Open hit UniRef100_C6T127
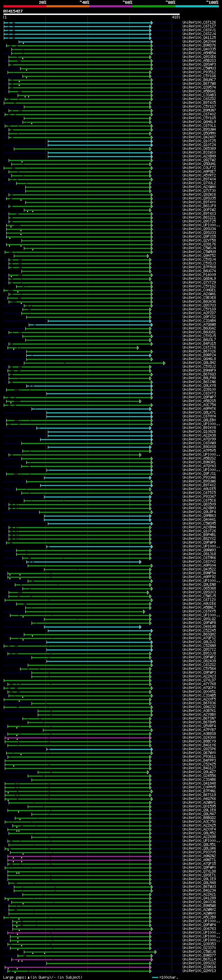 tap(199, 26)
